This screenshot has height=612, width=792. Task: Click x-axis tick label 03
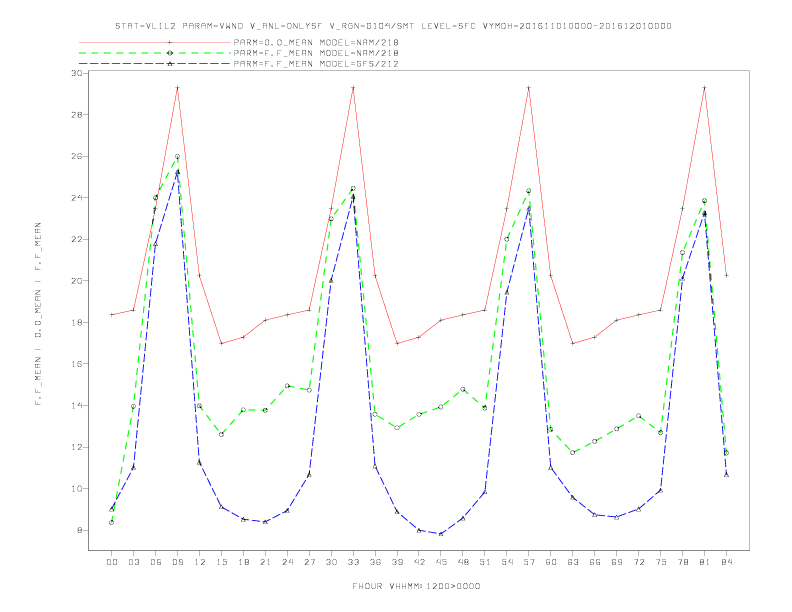pos(133,562)
